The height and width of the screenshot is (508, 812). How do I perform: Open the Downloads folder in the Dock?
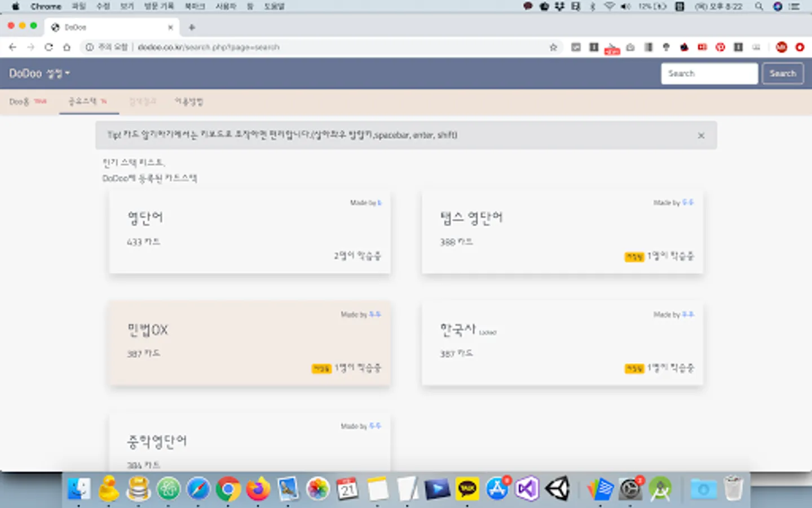point(703,489)
